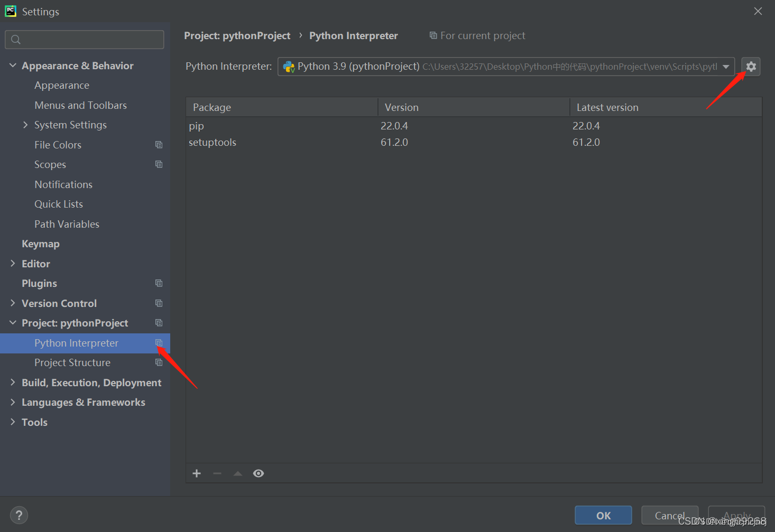775x532 pixels.
Task: Select the pip package row
Action: 474,126
